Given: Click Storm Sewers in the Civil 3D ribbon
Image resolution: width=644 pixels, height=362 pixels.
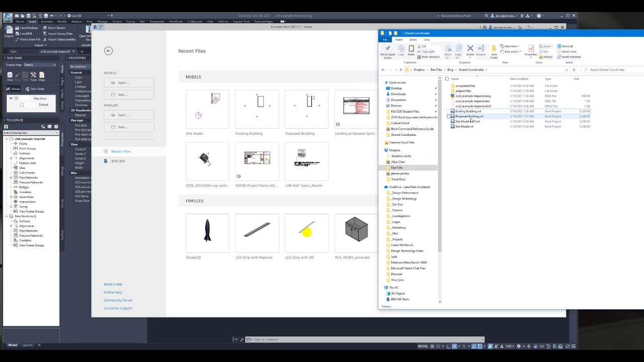Looking at the screenshot, I should click(54, 28).
